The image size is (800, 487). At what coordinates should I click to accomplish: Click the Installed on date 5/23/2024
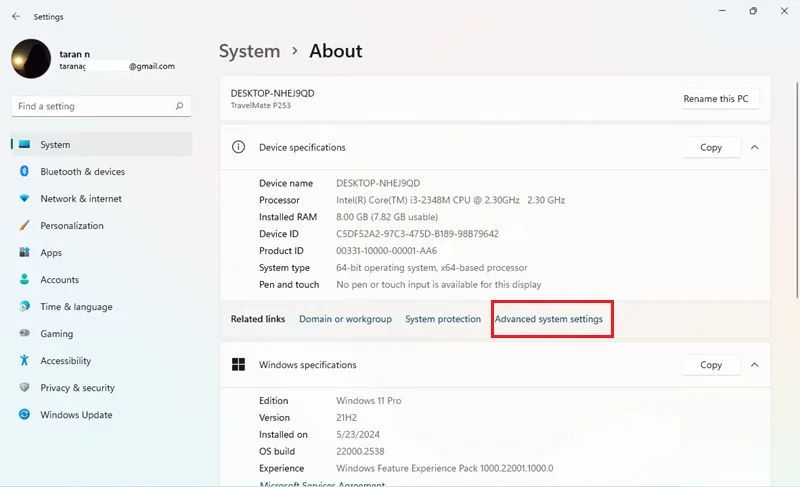click(x=358, y=434)
